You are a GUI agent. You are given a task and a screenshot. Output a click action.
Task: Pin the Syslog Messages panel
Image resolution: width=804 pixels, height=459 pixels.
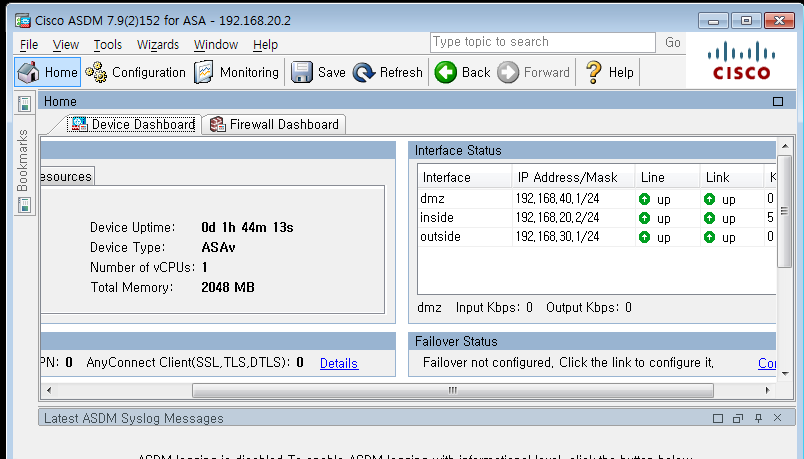[758, 418]
